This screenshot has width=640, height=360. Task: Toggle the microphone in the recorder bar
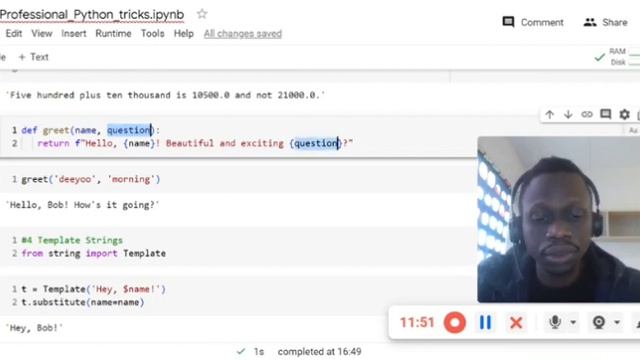(555, 322)
